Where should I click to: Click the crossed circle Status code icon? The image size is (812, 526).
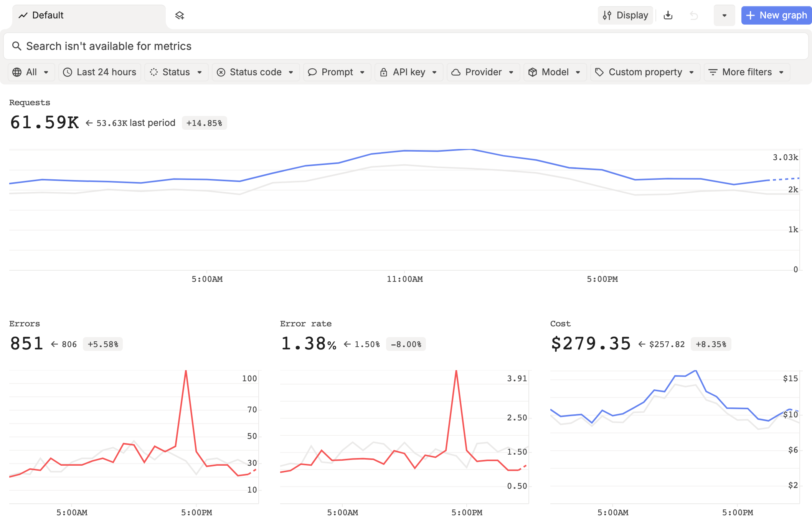click(221, 72)
